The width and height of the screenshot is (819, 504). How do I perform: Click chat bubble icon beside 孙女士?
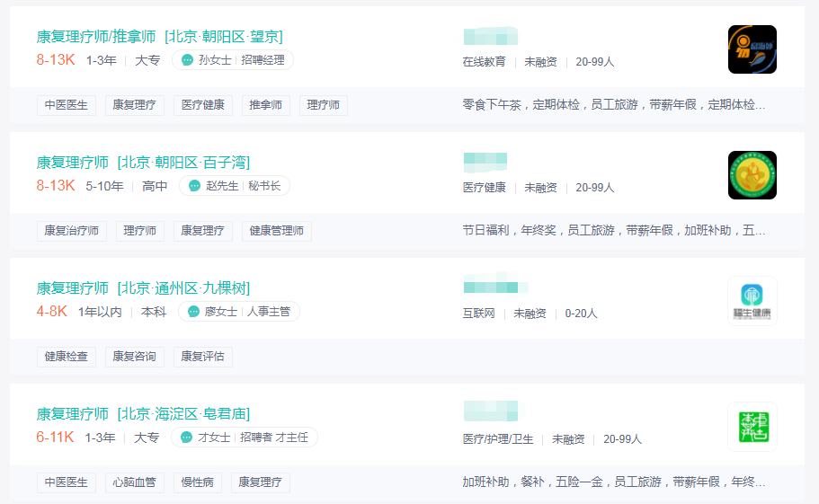187,60
